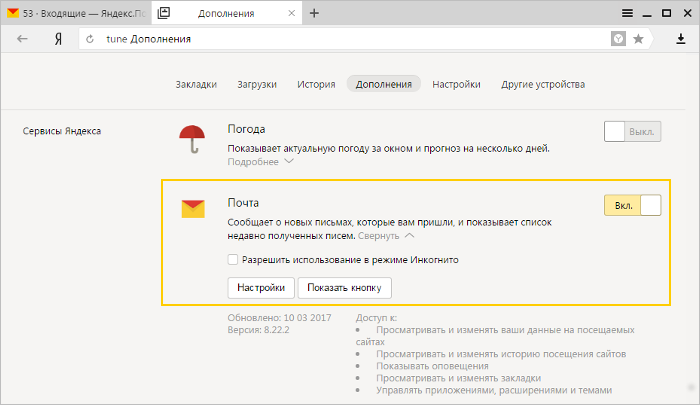
Task: Click the permission Показывать оповещения
Action: click(x=432, y=366)
